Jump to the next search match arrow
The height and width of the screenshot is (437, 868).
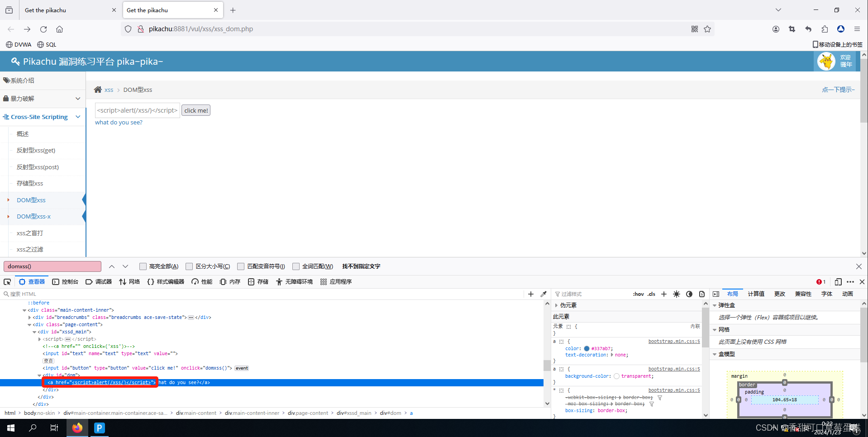click(125, 266)
